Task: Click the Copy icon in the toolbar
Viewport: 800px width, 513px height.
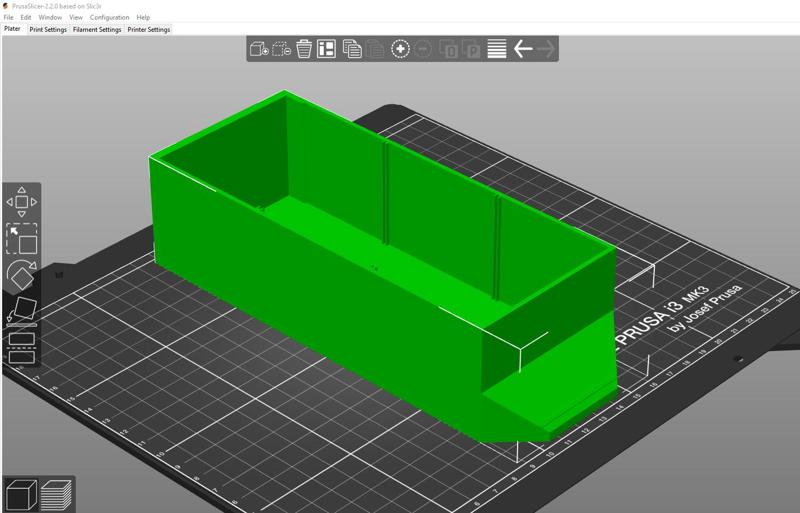Action: 352,48
